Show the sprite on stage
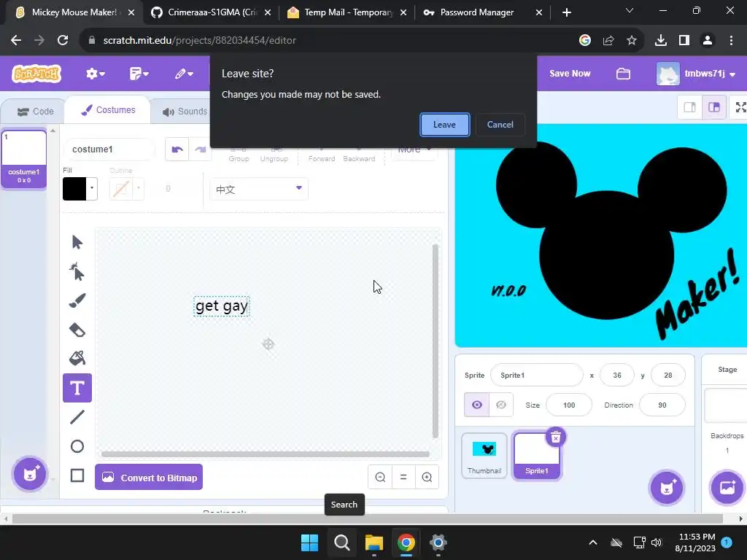This screenshot has width=747, height=560. 477,405
